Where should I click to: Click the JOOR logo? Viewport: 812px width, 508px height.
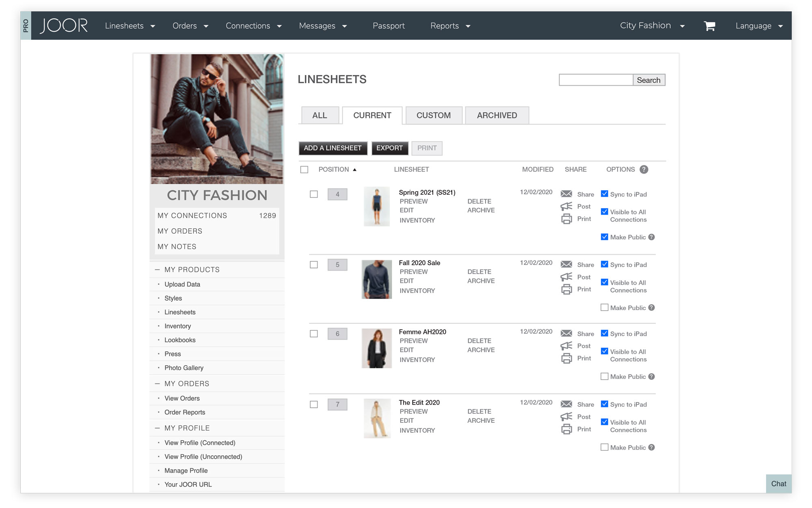pos(63,26)
